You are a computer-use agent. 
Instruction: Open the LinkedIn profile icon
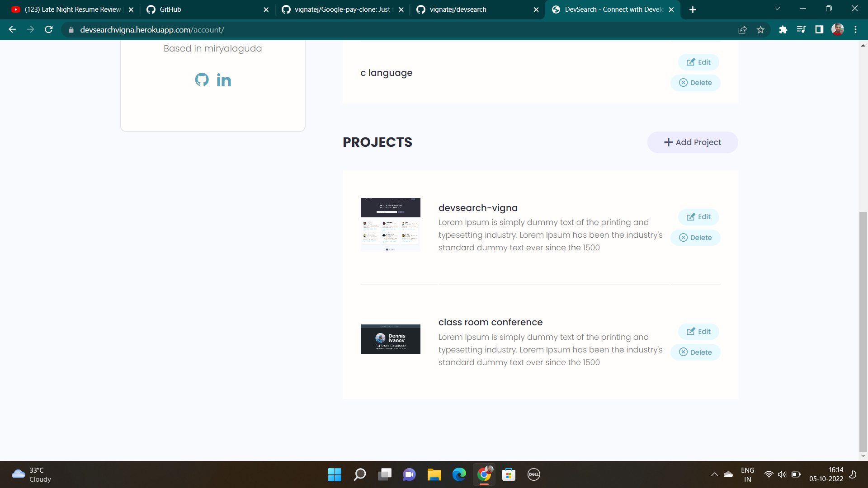pyautogui.click(x=224, y=80)
